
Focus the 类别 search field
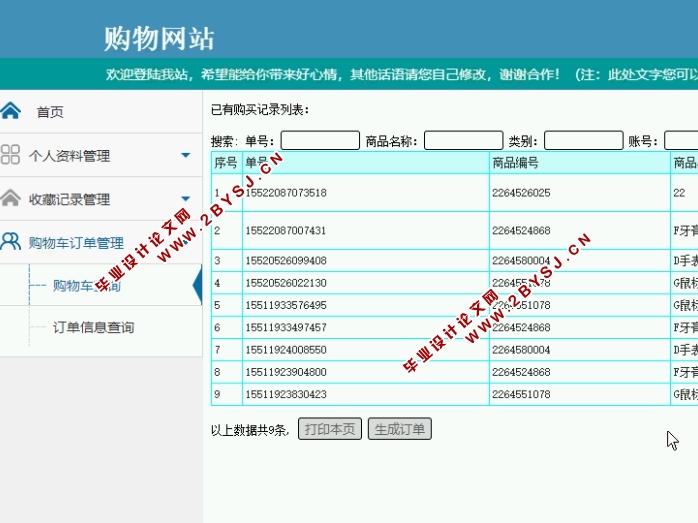click(x=584, y=141)
